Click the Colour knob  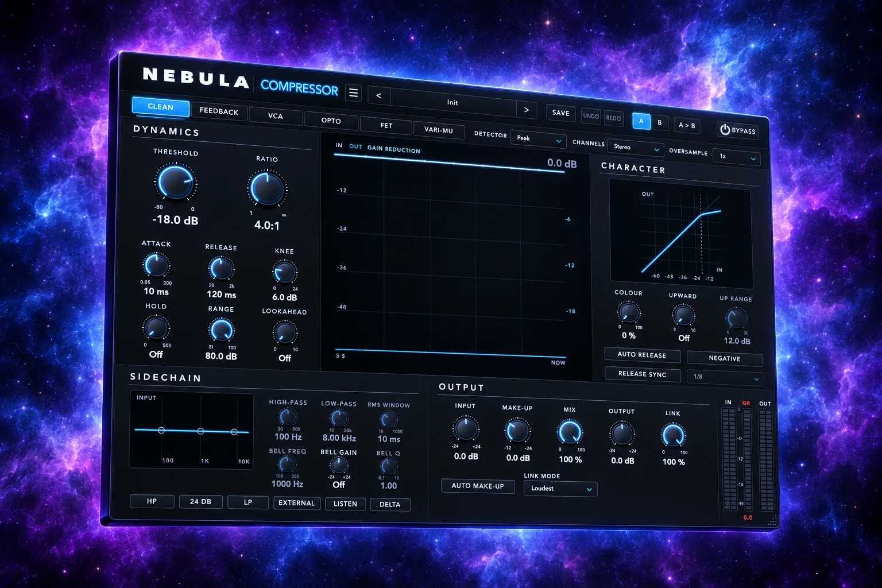pos(629,313)
